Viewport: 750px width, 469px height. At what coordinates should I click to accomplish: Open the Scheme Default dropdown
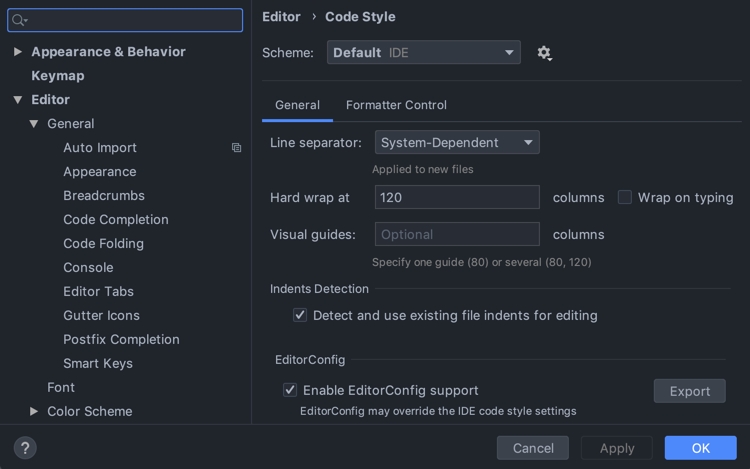pyautogui.click(x=423, y=53)
